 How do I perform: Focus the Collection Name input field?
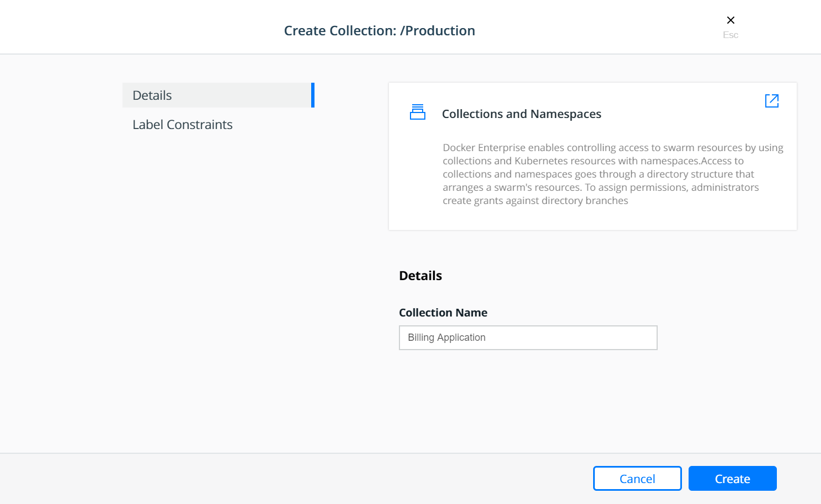[x=528, y=337]
